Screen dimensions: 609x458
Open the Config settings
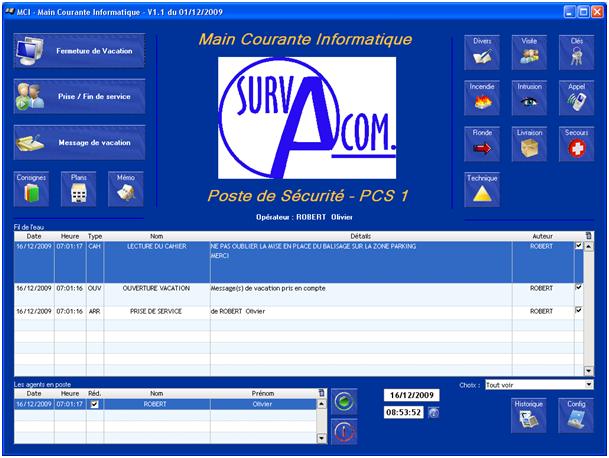576,415
